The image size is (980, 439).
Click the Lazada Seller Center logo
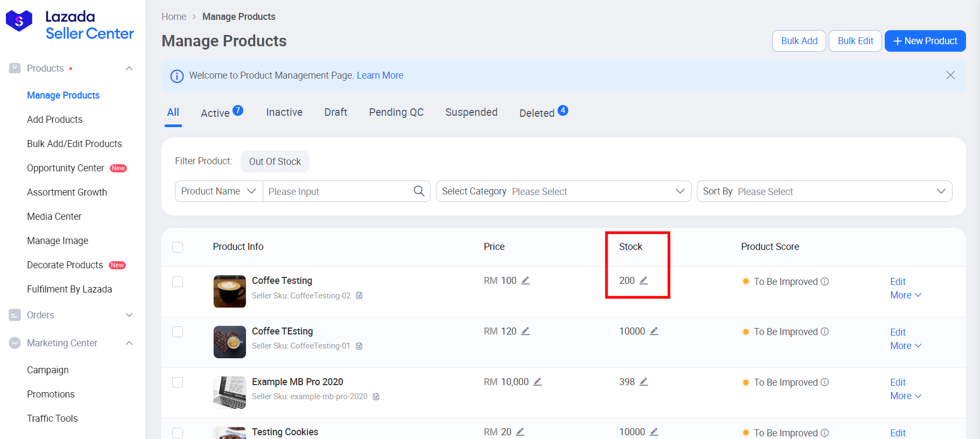[70, 25]
